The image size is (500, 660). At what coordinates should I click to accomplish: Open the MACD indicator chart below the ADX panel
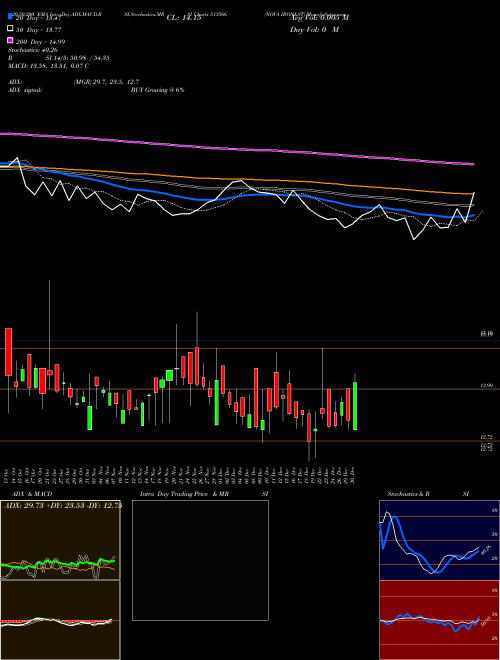[60, 620]
